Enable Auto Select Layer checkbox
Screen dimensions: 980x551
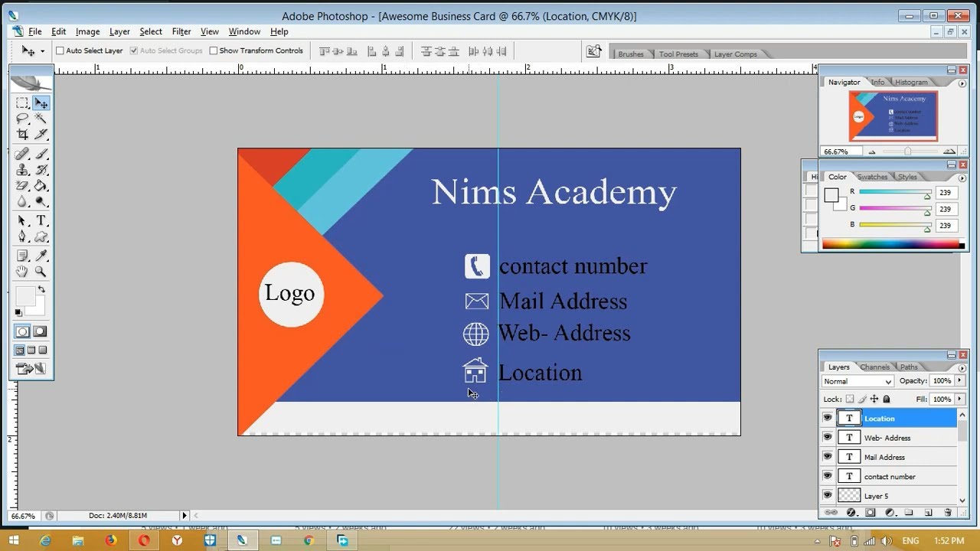(60, 51)
